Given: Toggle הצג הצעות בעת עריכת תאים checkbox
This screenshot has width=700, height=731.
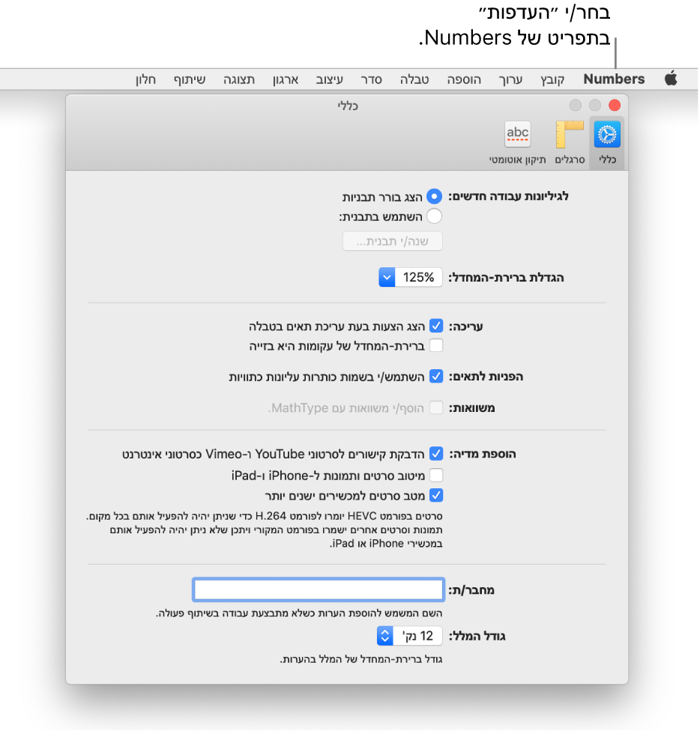Looking at the screenshot, I should (436, 325).
